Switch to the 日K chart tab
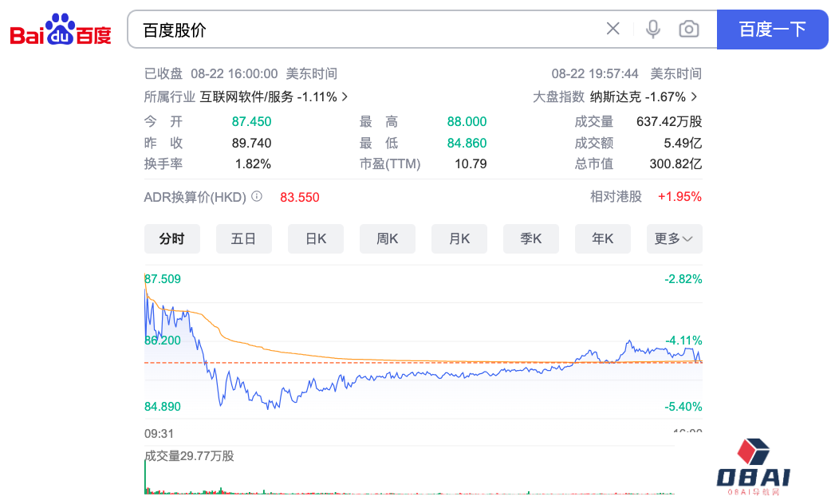 315,238
